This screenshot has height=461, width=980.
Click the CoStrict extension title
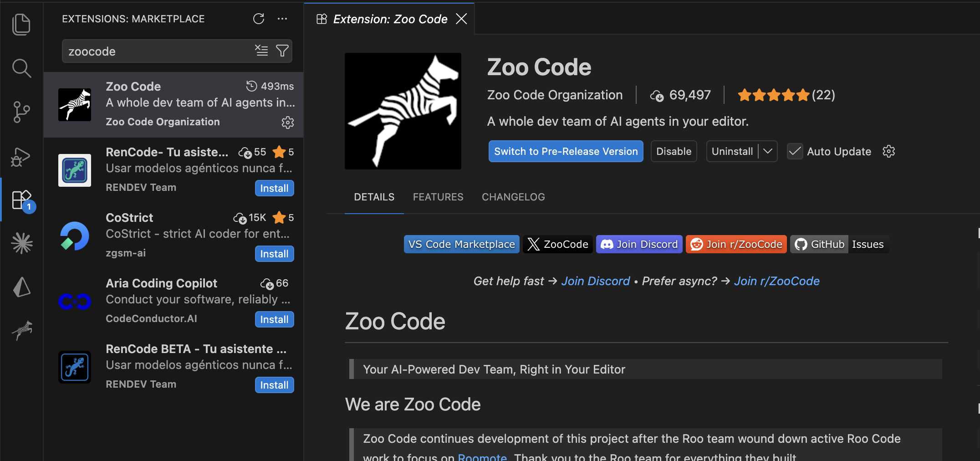coord(129,218)
